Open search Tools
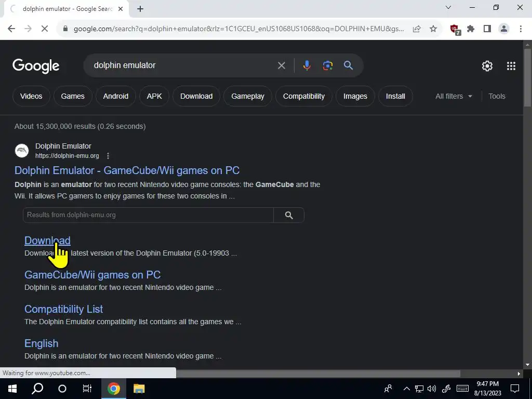This screenshot has width=532, height=399. click(497, 96)
